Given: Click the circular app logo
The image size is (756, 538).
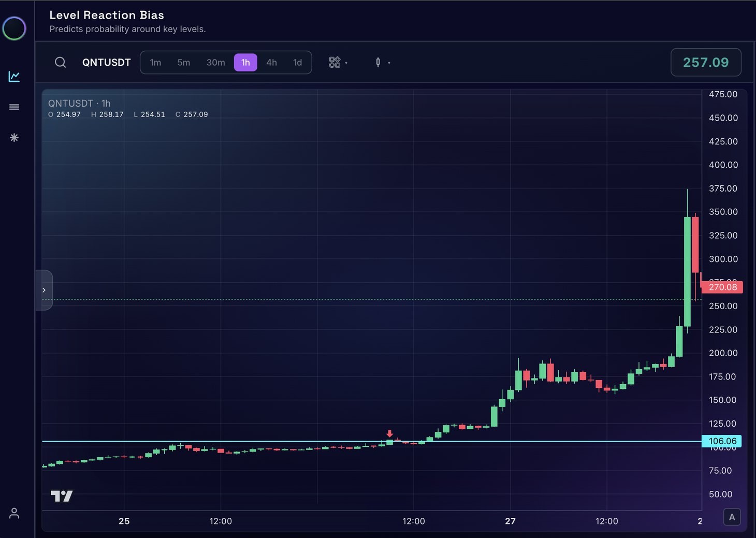Looking at the screenshot, I should pos(14,28).
